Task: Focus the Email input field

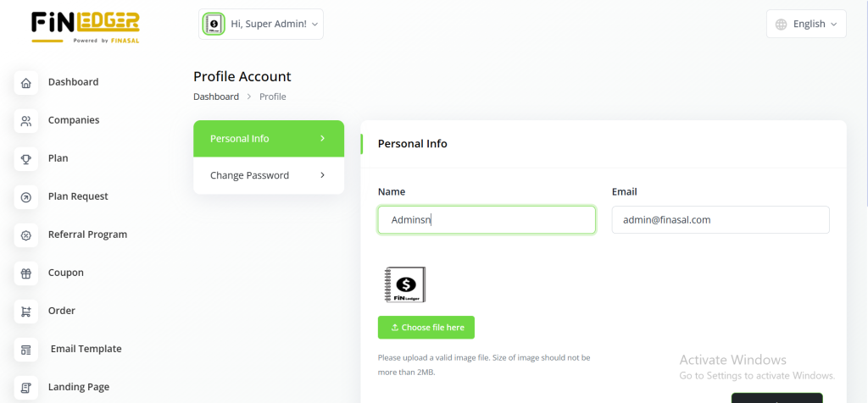Action: 720,220
